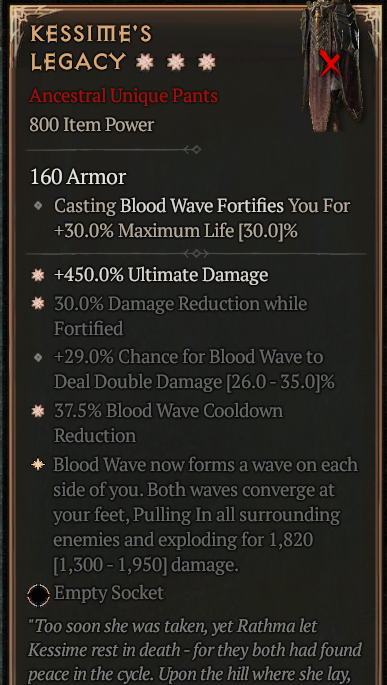Click the 1,820 exploding damage description
The image size is (387, 685).
(205, 515)
